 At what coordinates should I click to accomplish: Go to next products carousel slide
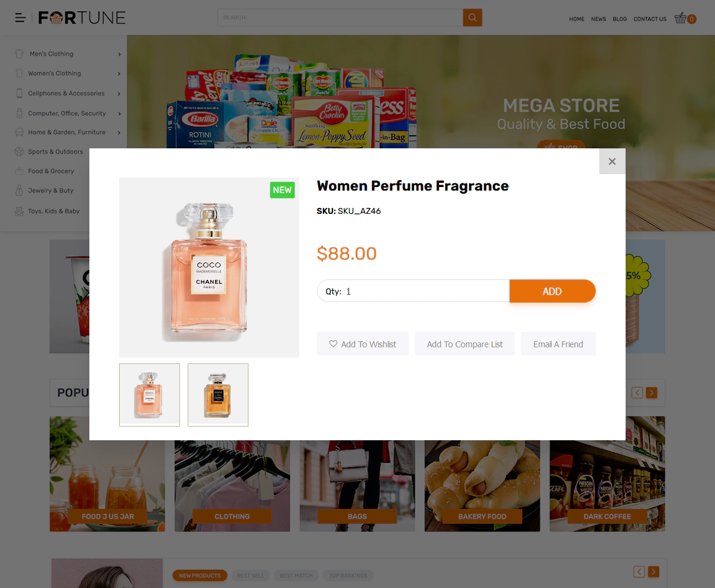point(654,572)
